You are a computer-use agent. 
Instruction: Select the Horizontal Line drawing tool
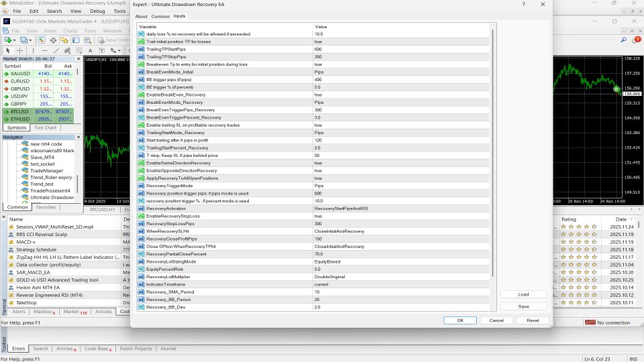(44, 50)
